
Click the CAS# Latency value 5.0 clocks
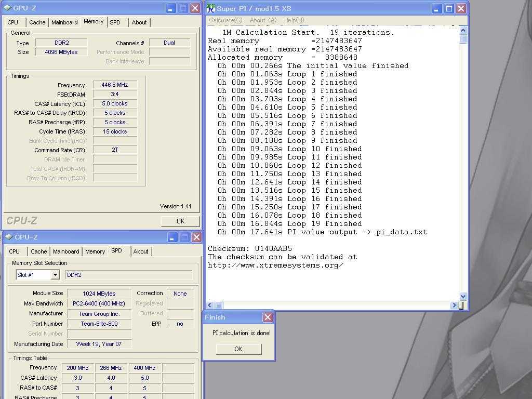click(115, 103)
